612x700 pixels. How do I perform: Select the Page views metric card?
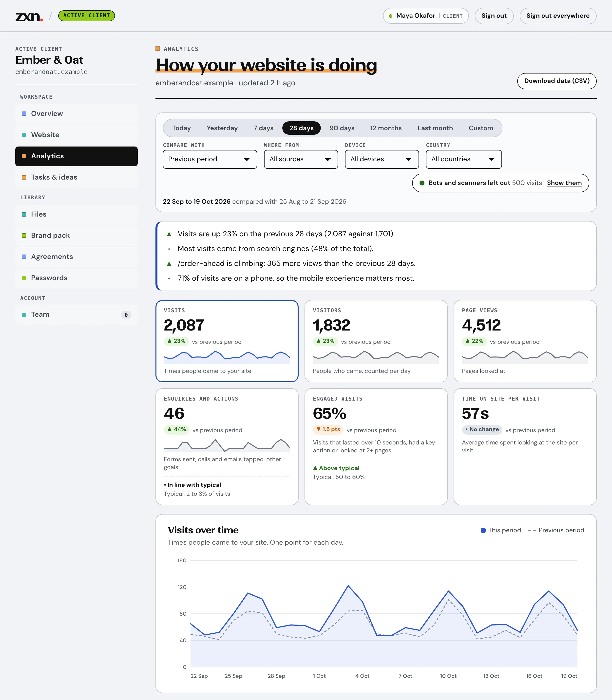[x=525, y=341]
